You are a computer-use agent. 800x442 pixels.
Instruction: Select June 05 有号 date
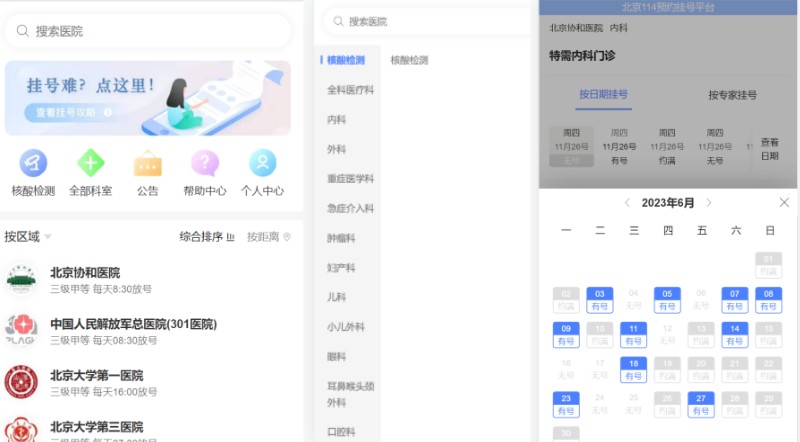tap(667, 300)
